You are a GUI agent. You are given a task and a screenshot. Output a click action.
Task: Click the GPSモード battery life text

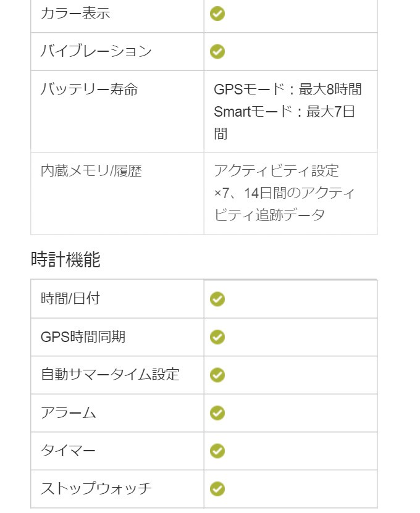tap(288, 90)
